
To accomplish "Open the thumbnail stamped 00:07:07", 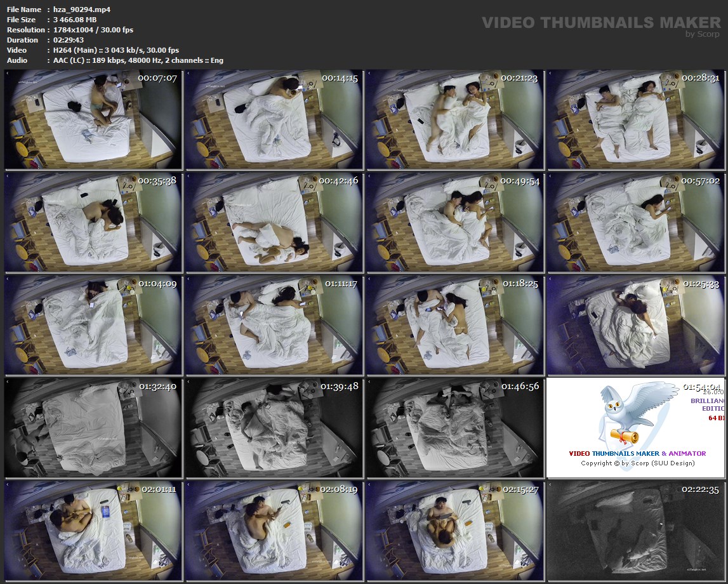I will [x=93, y=120].
